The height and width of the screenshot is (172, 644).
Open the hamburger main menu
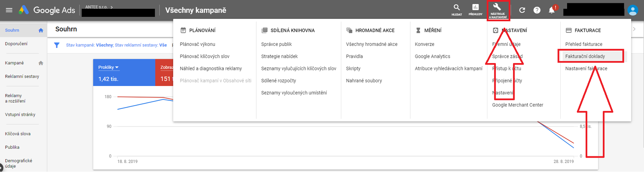click(x=9, y=10)
